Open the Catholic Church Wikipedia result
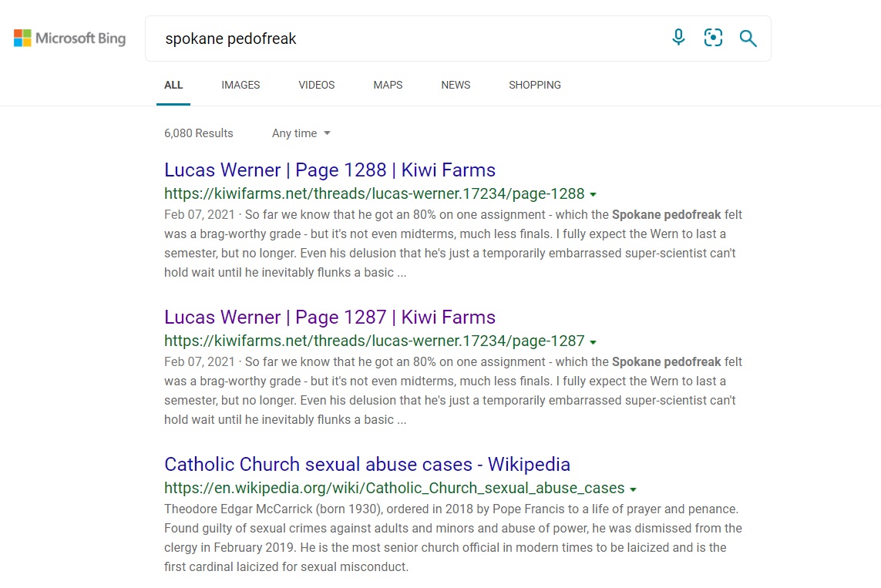This screenshot has width=881, height=588. click(367, 465)
